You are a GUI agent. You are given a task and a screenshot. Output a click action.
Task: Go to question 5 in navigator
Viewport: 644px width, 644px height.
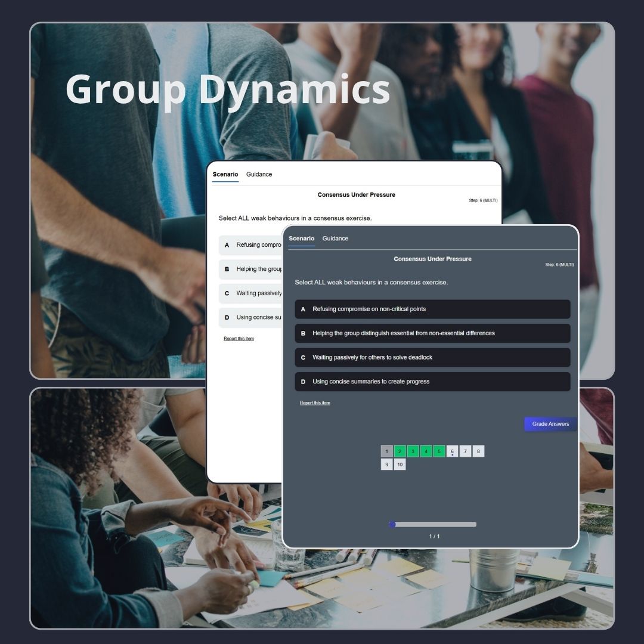click(439, 451)
